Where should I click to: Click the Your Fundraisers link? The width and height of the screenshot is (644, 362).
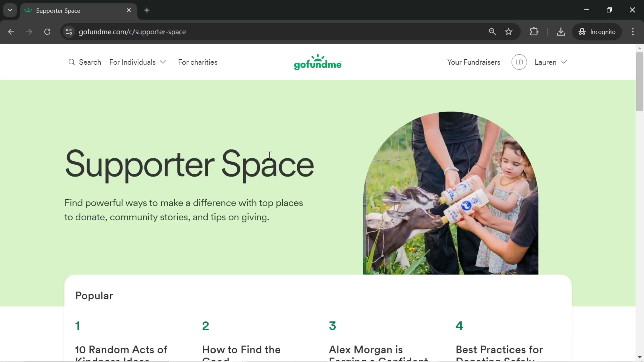click(474, 62)
